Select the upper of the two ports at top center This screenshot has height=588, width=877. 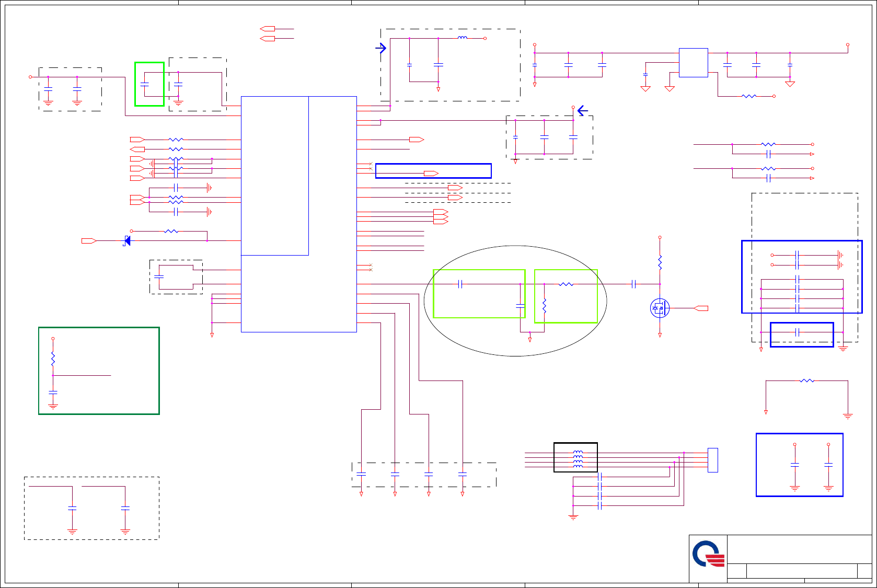pos(267,29)
